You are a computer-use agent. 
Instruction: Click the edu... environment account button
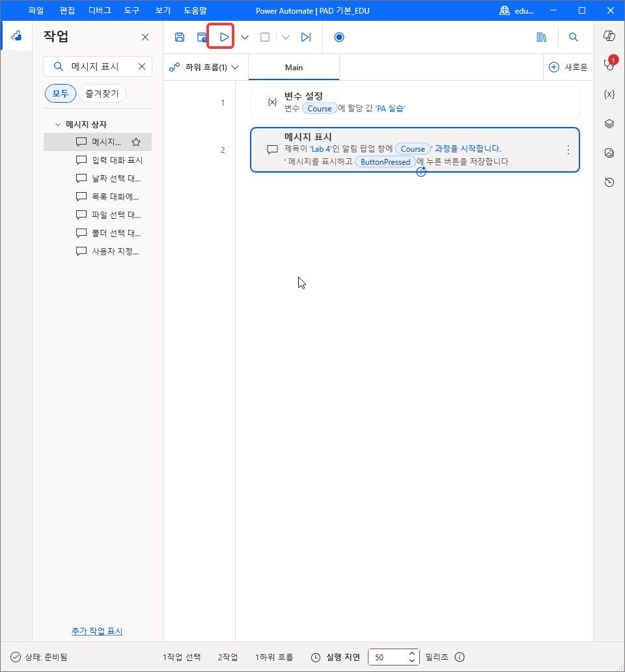pos(517,10)
